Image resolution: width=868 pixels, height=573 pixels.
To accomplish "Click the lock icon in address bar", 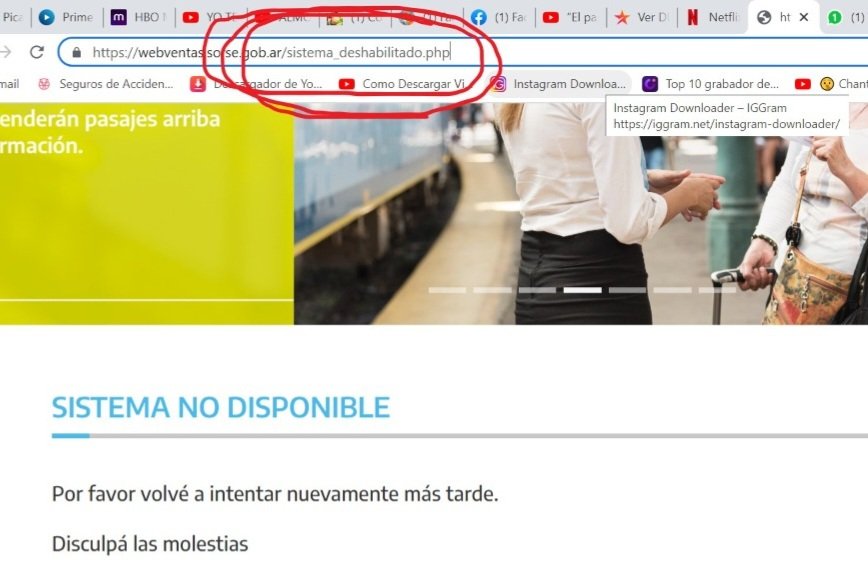I will pyautogui.click(x=77, y=53).
